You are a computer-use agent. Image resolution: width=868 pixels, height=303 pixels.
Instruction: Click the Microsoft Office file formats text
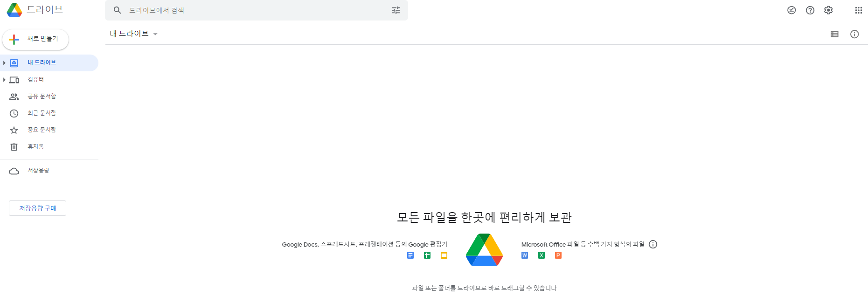click(x=583, y=244)
